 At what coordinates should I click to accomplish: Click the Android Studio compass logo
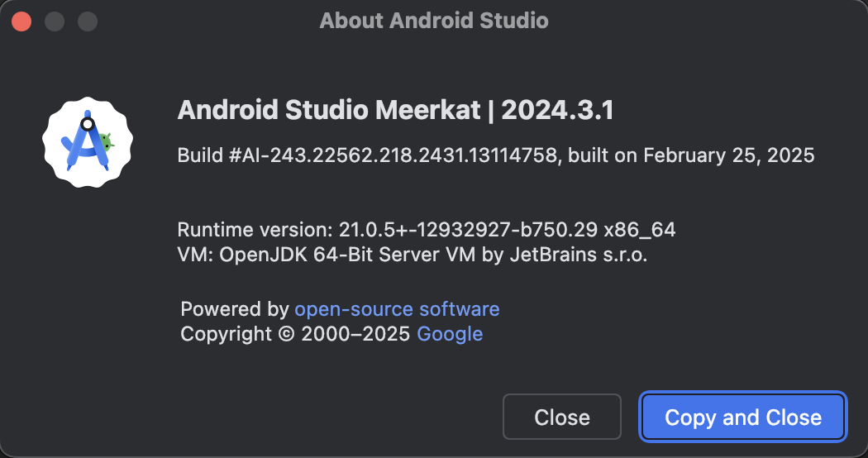[x=88, y=141]
